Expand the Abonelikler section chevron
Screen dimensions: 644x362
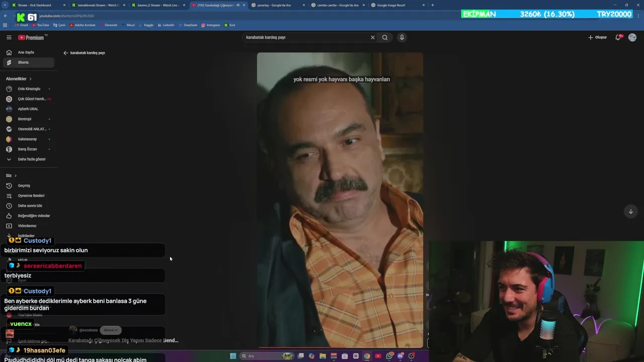click(30, 79)
